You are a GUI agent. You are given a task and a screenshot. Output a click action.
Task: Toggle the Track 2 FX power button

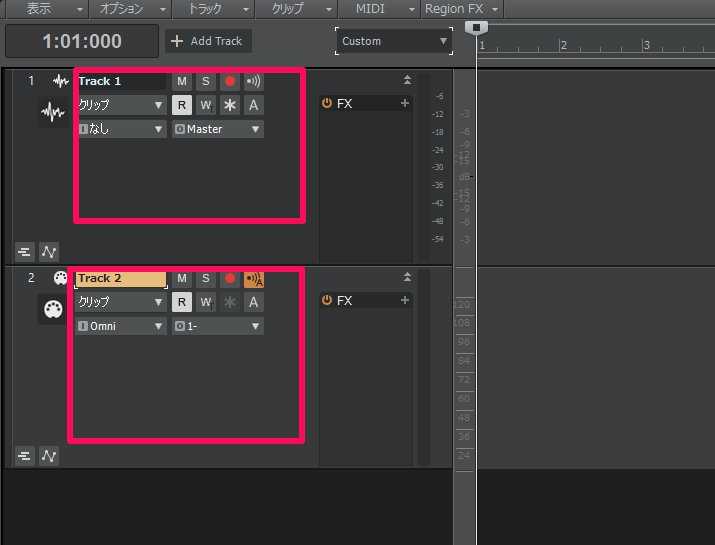(327, 301)
